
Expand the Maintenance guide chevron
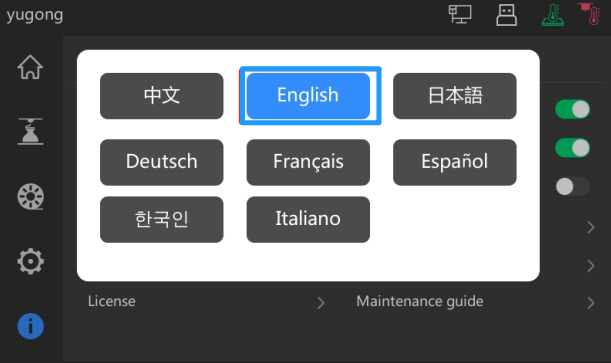pos(591,303)
